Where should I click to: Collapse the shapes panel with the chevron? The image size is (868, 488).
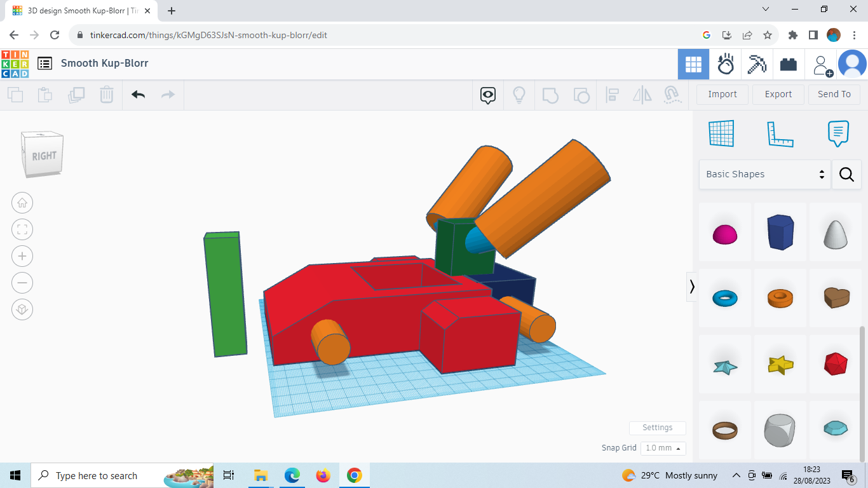pyautogui.click(x=692, y=287)
